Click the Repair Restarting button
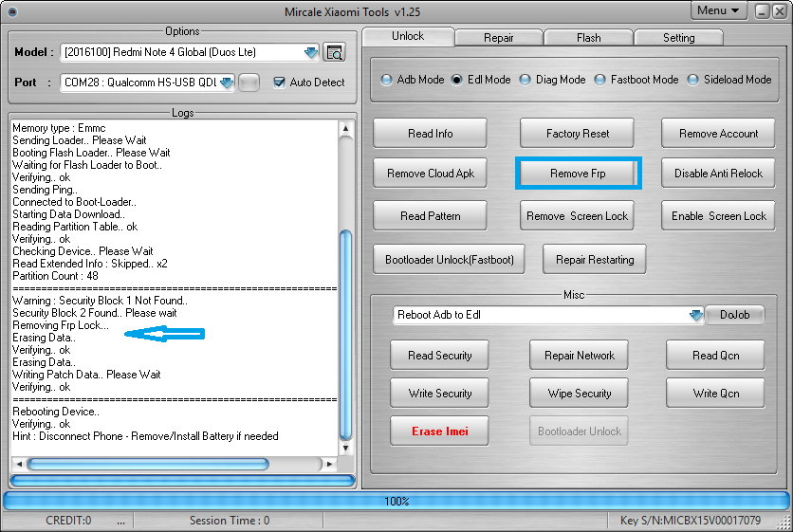This screenshot has width=793, height=532. coord(595,260)
